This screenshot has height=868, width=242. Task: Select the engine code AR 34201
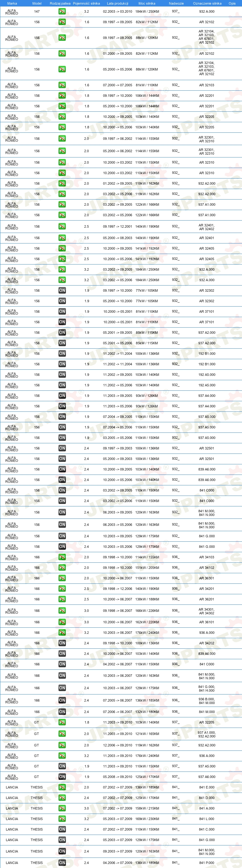click(207, 589)
